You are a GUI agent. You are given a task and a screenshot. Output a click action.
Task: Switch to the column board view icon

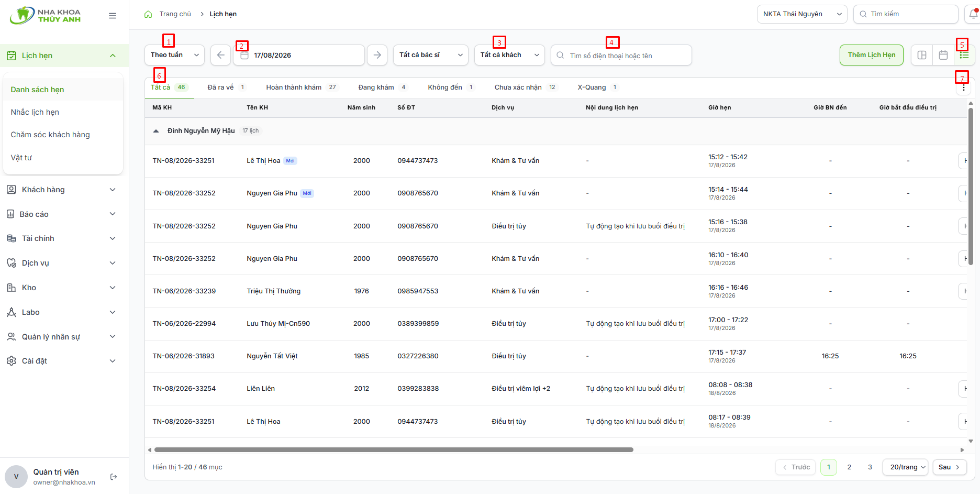click(x=922, y=55)
